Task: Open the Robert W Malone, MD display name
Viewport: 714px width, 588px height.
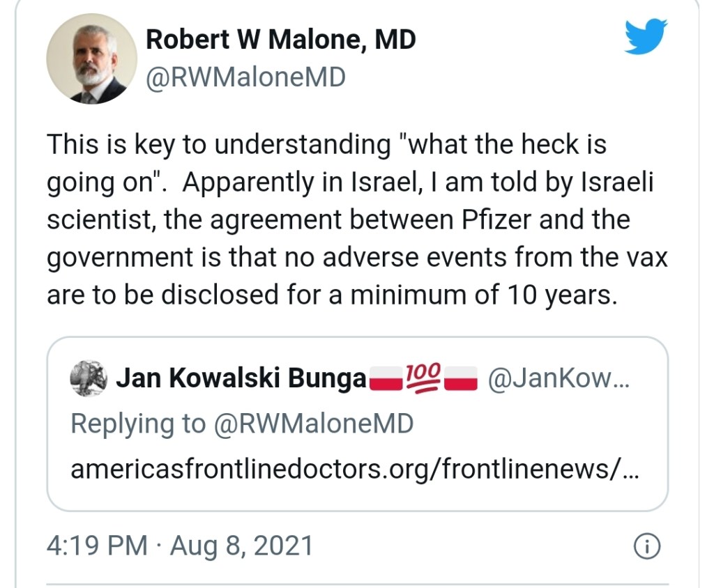Action: pos(280,40)
